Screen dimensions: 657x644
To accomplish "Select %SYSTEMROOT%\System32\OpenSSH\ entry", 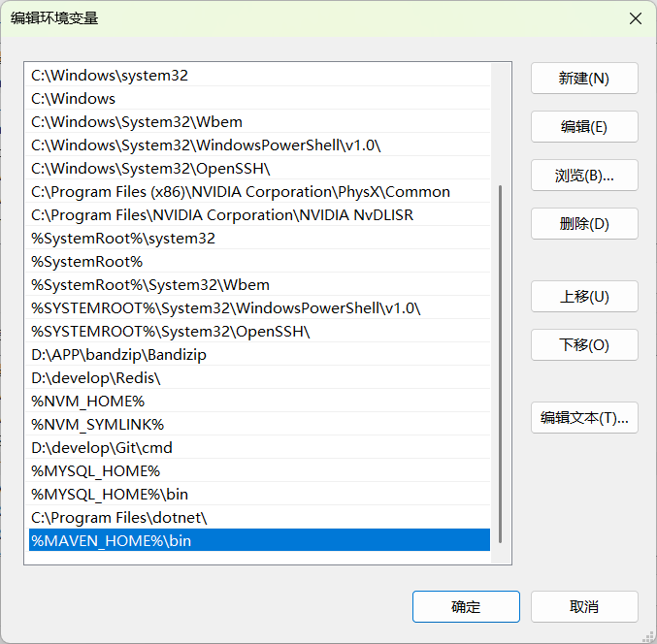I will (259, 331).
